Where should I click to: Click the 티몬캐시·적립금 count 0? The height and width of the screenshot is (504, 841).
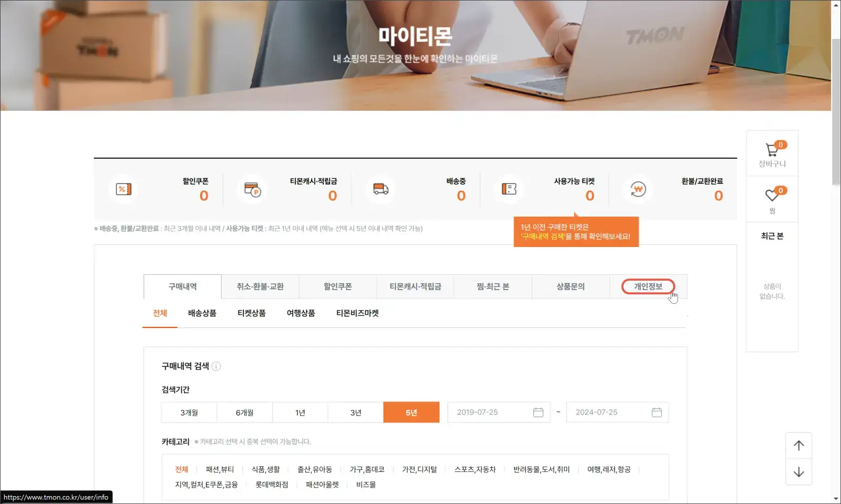pos(333,196)
